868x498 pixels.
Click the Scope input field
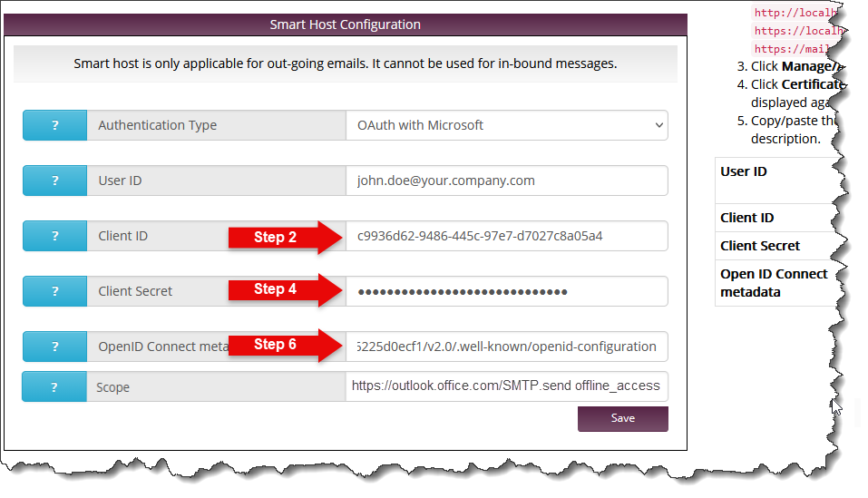[506, 386]
